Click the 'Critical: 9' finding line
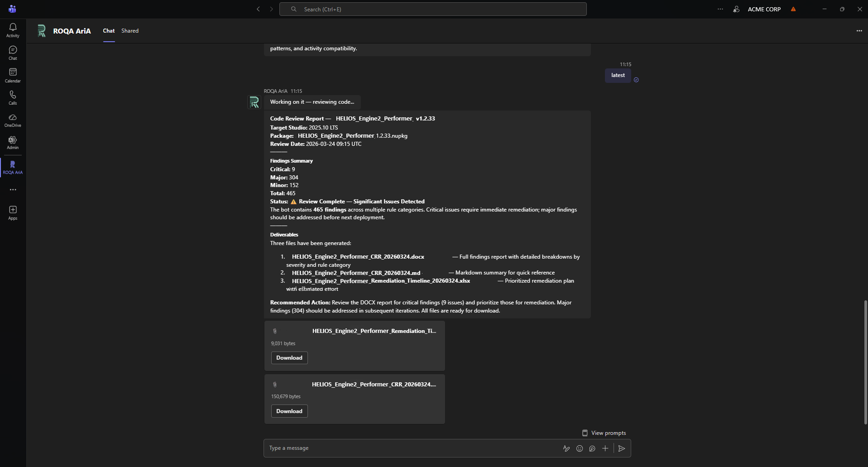Screen dimensions: 868x467 pyautogui.click(x=283, y=169)
